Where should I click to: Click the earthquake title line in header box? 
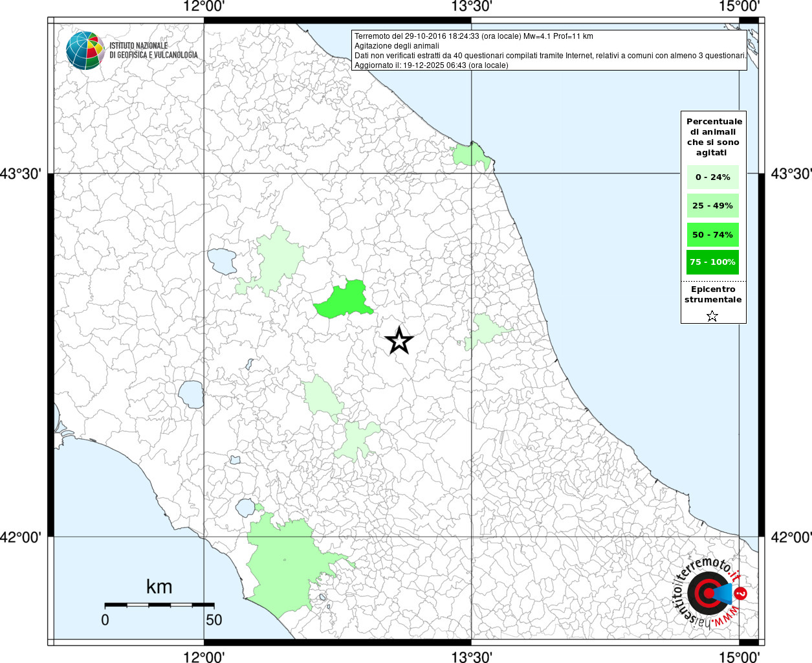pyautogui.click(x=474, y=36)
